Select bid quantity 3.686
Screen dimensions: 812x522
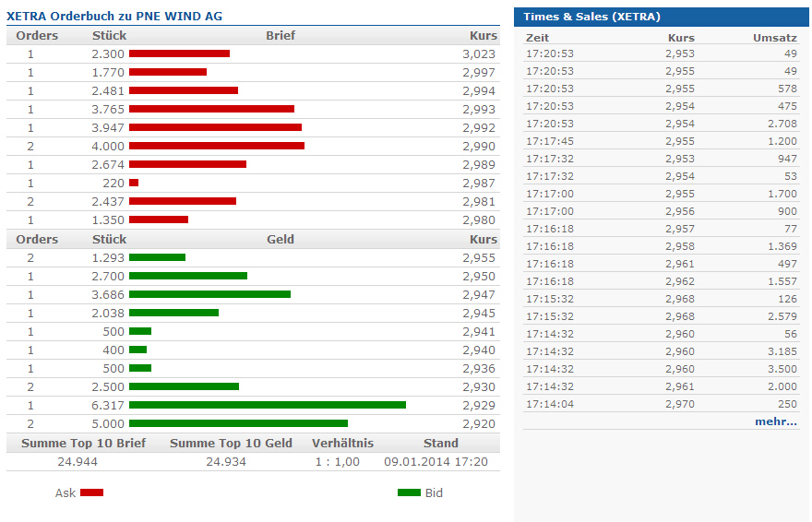108,294
